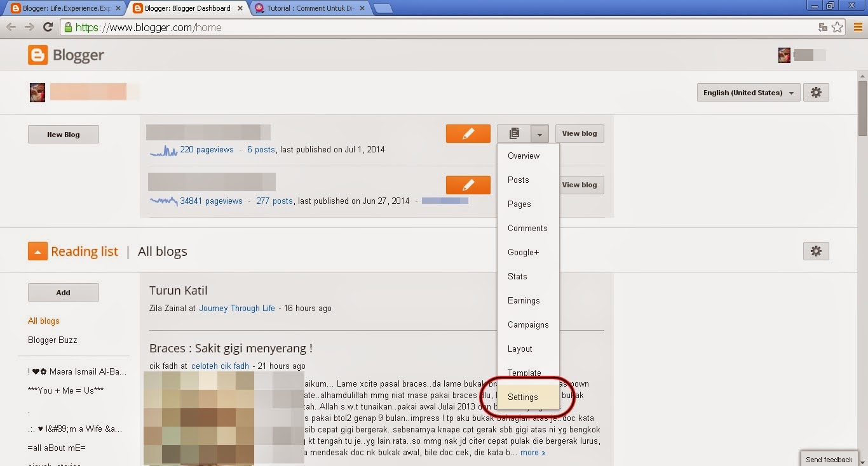Close the Life.Experience tab
This screenshot has width=868, height=466.
click(x=118, y=9)
